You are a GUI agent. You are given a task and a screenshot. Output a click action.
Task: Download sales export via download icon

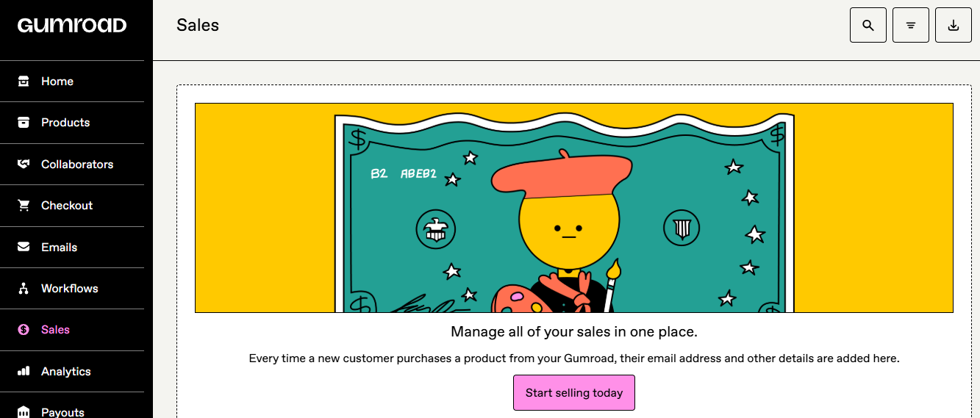(954, 25)
